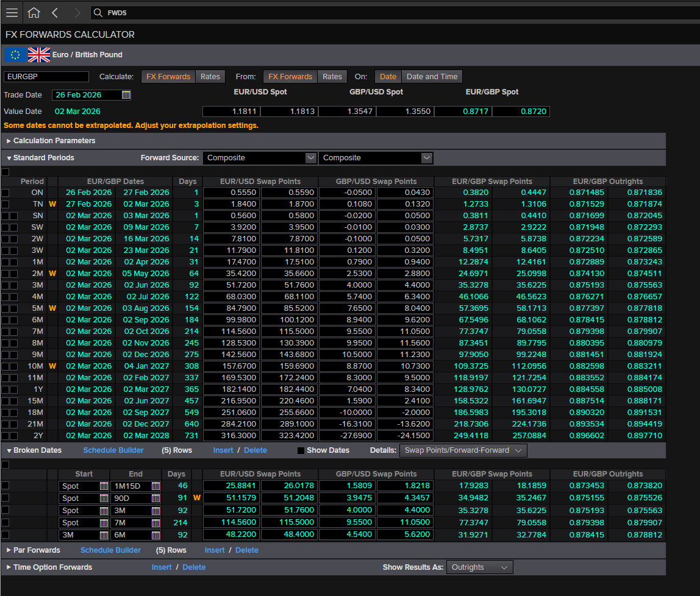
Task: Open calendar icon for 90D end date
Action: [x=156, y=498]
